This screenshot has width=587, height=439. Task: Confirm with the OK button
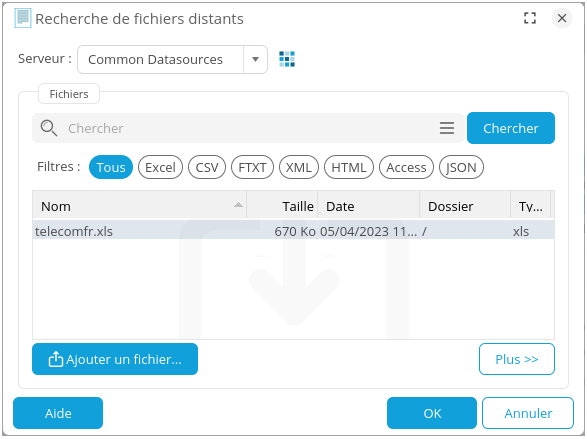tap(432, 413)
